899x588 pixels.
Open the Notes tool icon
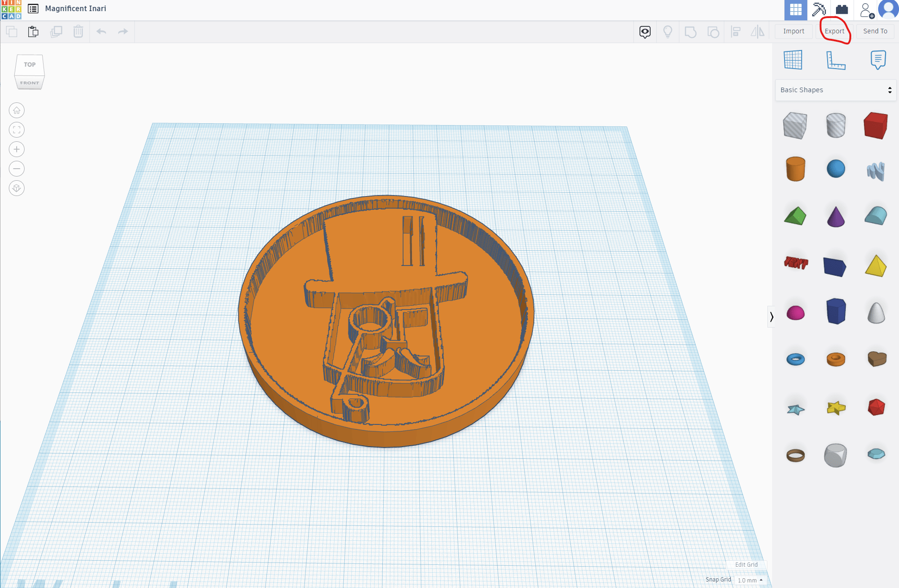click(878, 60)
